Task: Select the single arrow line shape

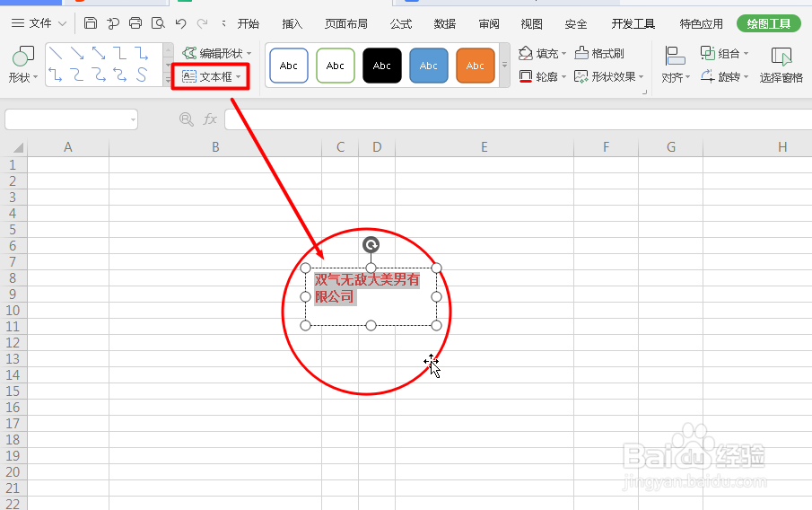Action: pos(77,53)
